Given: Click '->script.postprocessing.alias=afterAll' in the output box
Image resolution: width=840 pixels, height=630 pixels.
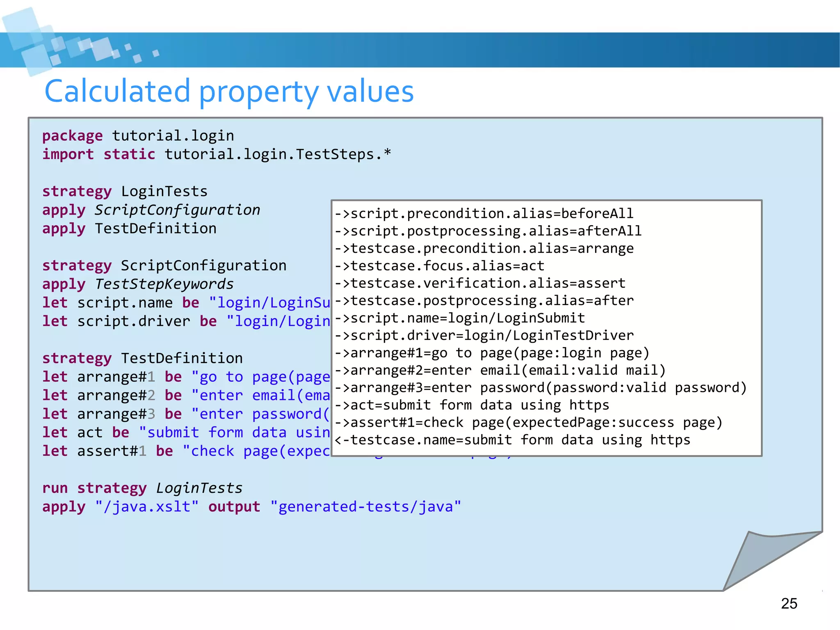Looking at the screenshot, I should tap(488, 231).
